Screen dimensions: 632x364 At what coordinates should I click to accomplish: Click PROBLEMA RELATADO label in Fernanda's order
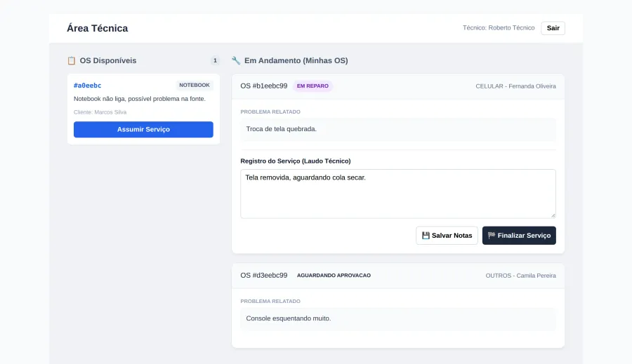270,112
